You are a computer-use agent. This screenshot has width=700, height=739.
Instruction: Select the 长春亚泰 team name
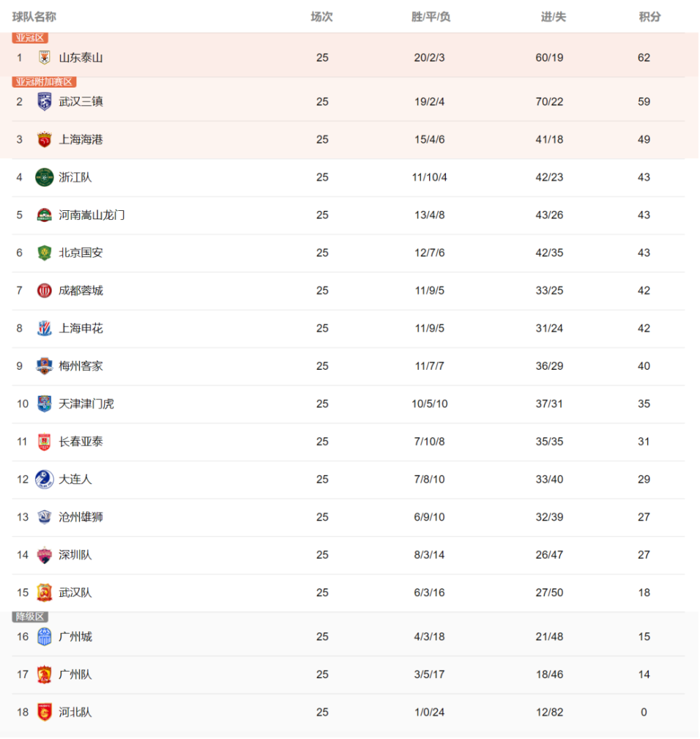[x=80, y=441]
